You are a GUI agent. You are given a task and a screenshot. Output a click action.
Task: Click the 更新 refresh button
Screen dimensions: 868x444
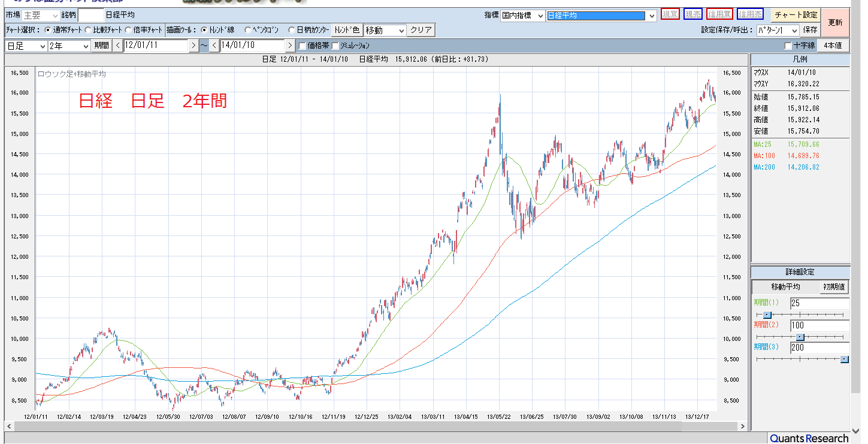pos(835,23)
